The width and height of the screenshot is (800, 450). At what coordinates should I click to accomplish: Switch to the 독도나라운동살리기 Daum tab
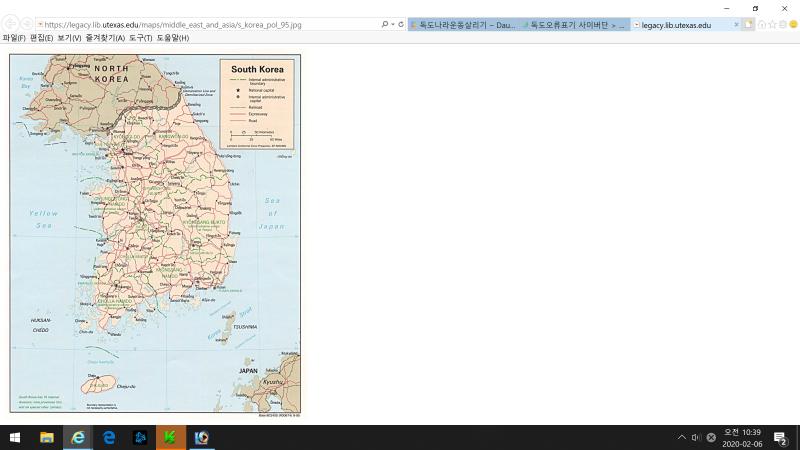[x=463, y=24]
